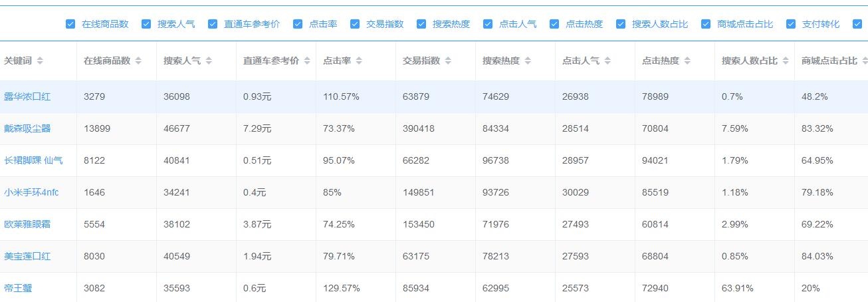Sort by 商城点击占比 column sort icon

[865, 61]
